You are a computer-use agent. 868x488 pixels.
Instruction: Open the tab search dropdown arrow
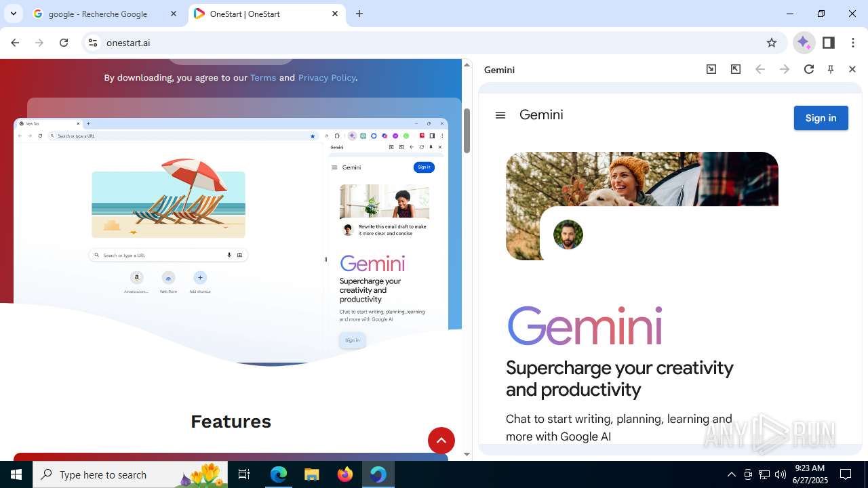coord(14,14)
